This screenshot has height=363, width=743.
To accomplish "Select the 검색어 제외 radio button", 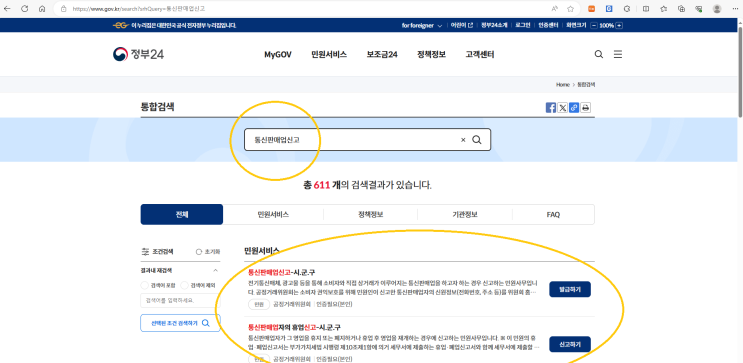I will (x=184, y=285).
